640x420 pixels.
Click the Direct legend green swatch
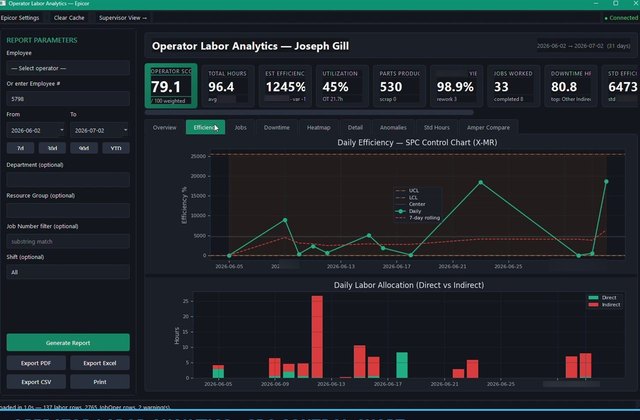tap(593, 298)
